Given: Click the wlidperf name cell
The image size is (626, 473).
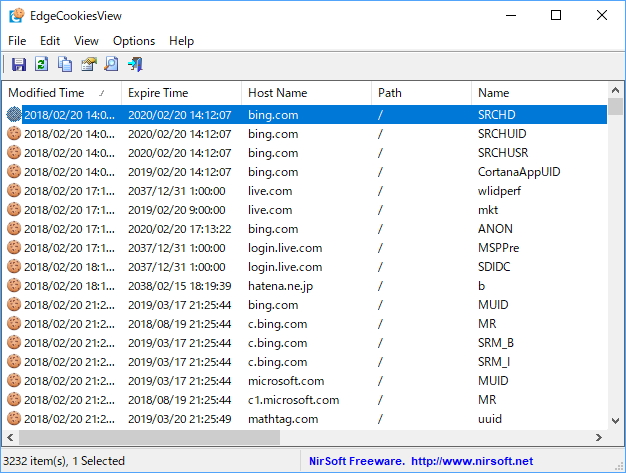Looking at the screenshot, I should coord(499,191).
